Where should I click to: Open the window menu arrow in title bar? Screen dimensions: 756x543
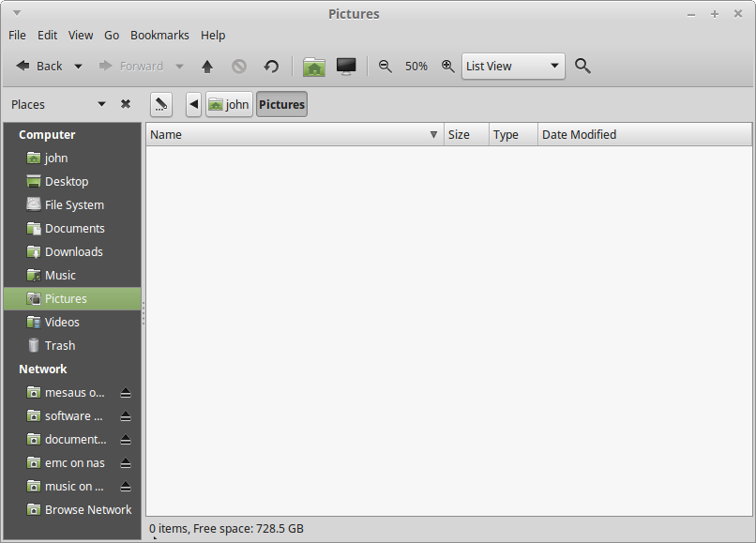(x=16, y=13)
